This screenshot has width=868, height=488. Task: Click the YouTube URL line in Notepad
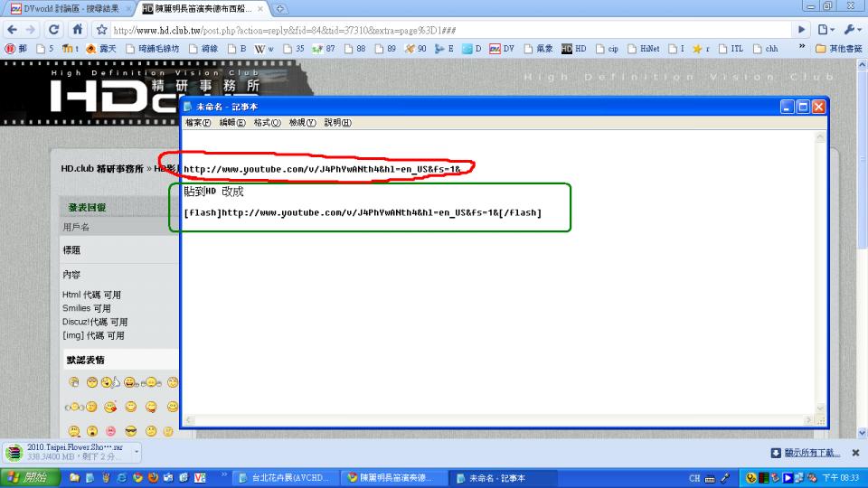click(322, 169)
